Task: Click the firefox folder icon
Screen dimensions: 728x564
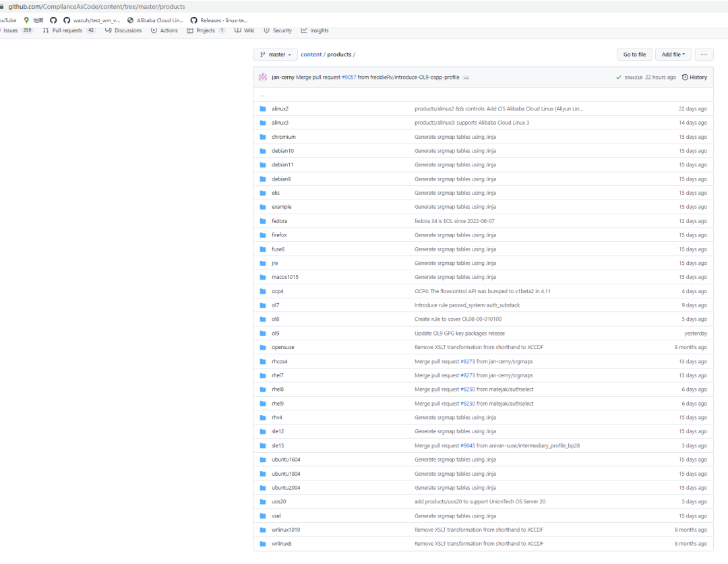Action: 263,235
